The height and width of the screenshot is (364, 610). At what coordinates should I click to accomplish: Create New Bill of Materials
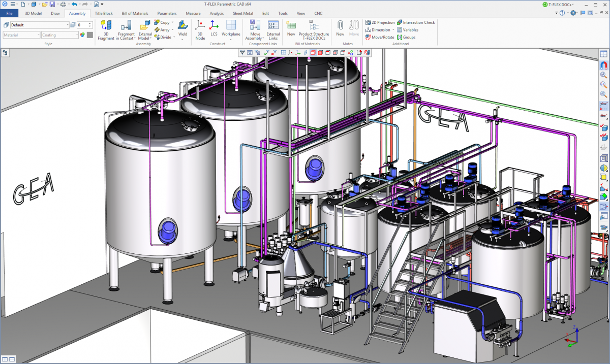pyautogui.click(x=291, y=28)
